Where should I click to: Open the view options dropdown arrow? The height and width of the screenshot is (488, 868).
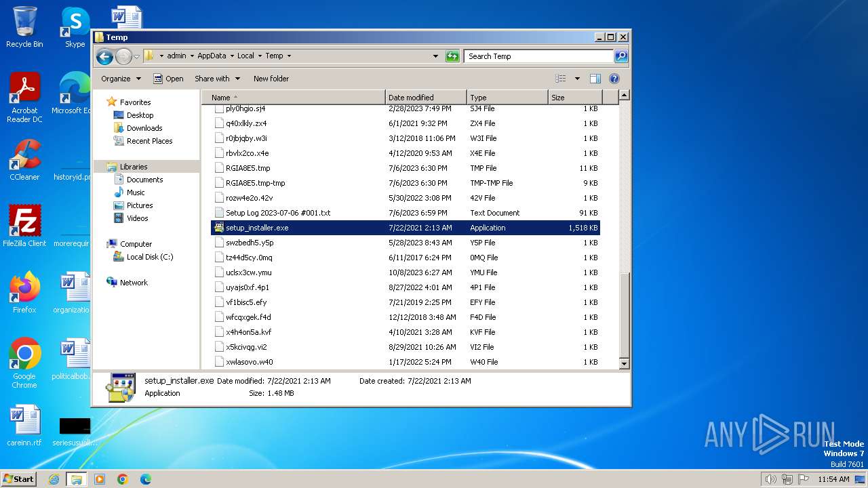click(x=577, y=79)
